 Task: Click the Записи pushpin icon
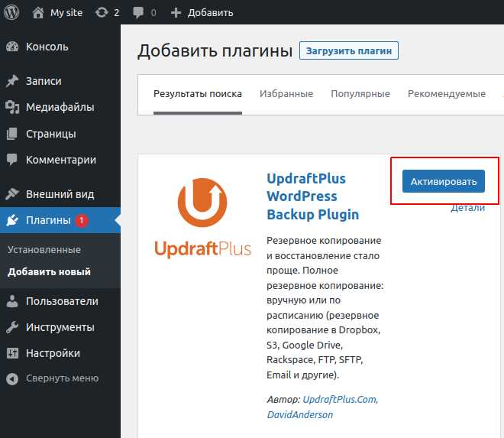pos(12,81)
